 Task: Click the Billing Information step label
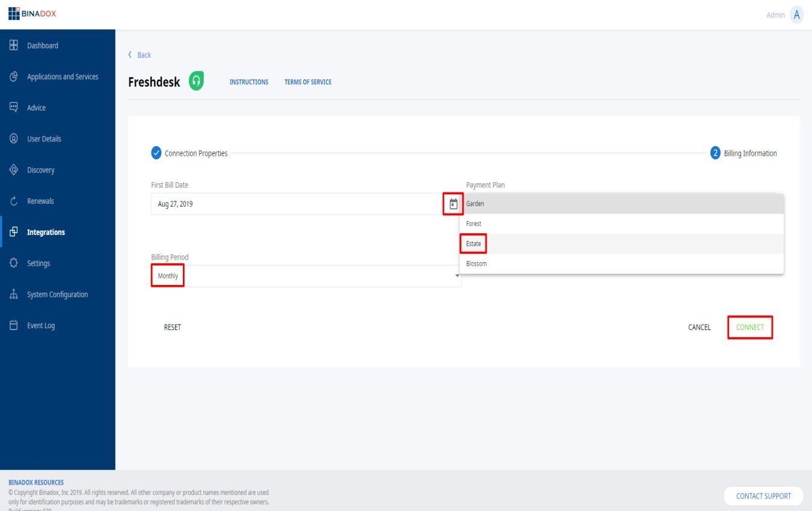(750, 153)
